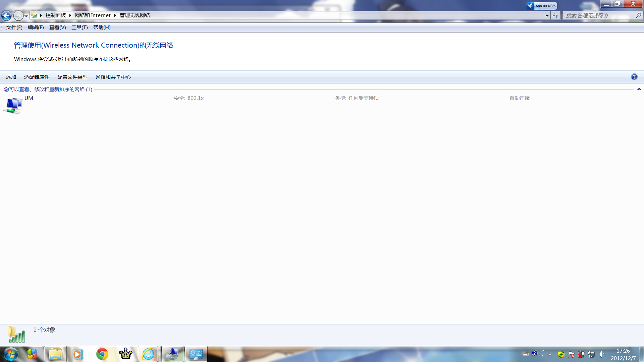Open recent pages dropdown next to forward
Image resolution: width=644 pixels, height=362 pixels.
26,15
